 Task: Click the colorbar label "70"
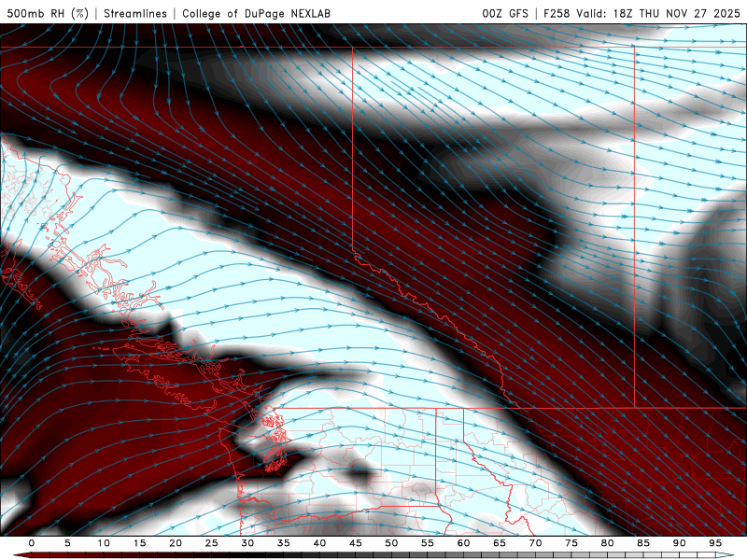tap(535, 543)
